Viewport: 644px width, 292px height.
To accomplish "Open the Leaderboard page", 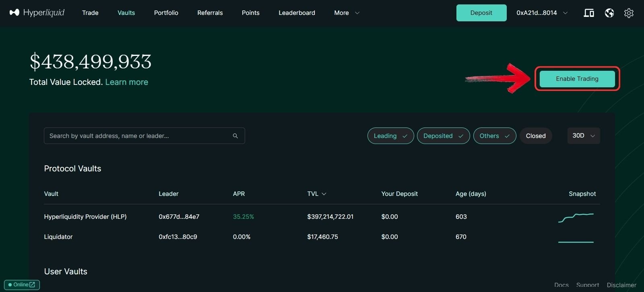I will click(297, 13).
